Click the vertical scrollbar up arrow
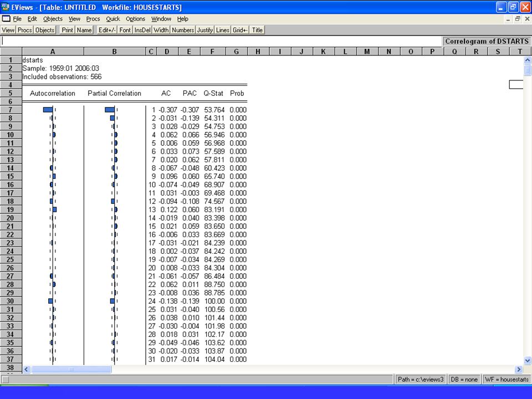The height and width of the screenshot is (399, 532). pyautogui.click(x=527, y=60)
